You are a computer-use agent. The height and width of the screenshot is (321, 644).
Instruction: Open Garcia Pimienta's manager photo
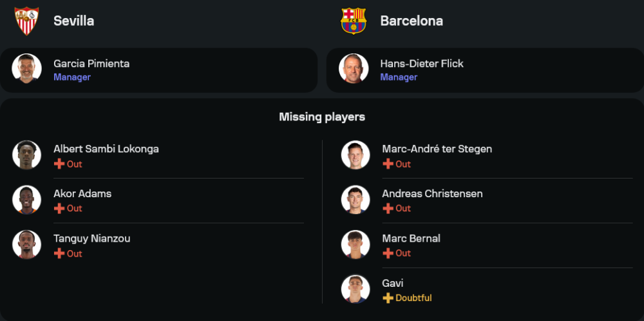point(26,68)
